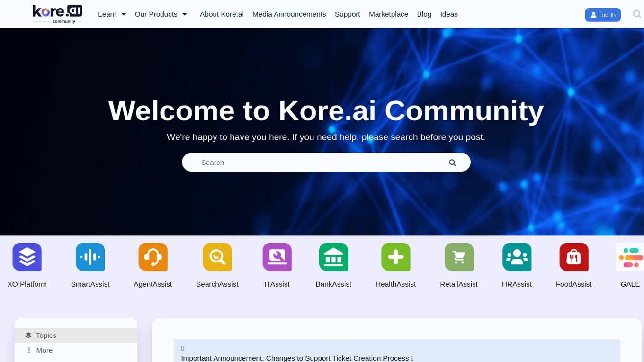
Task: Click the ITAssist label
Action: pyautogui.click(x=277, y=284)
